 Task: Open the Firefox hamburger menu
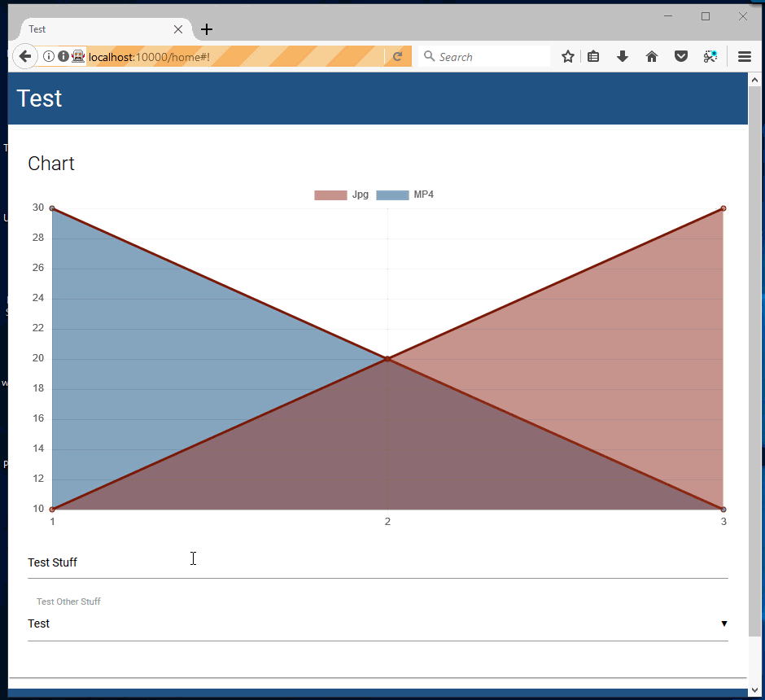click(x=744, y=56)
